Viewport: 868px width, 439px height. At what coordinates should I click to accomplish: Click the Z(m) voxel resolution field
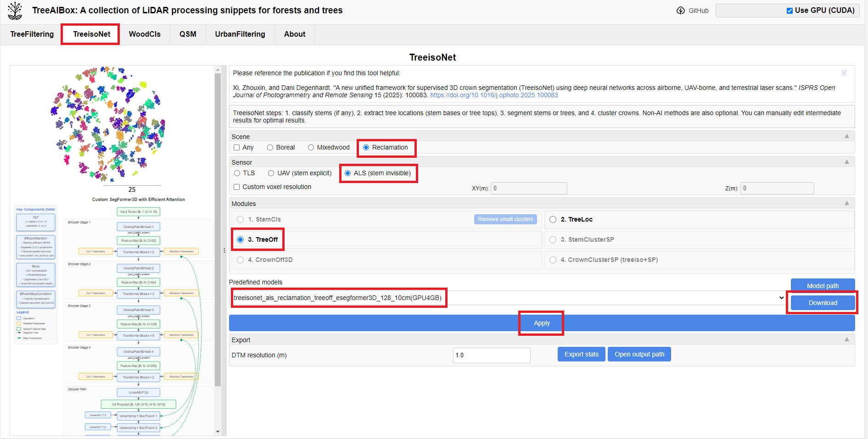coord(777,188)
